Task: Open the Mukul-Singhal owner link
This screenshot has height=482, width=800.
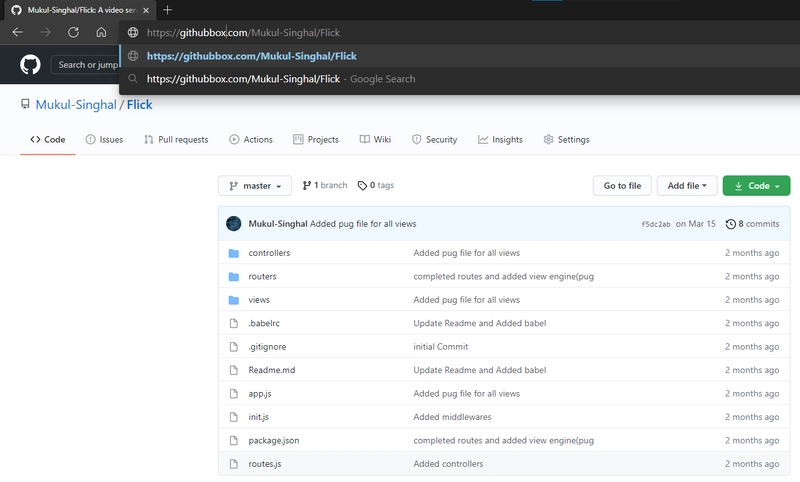Action: 76,105
